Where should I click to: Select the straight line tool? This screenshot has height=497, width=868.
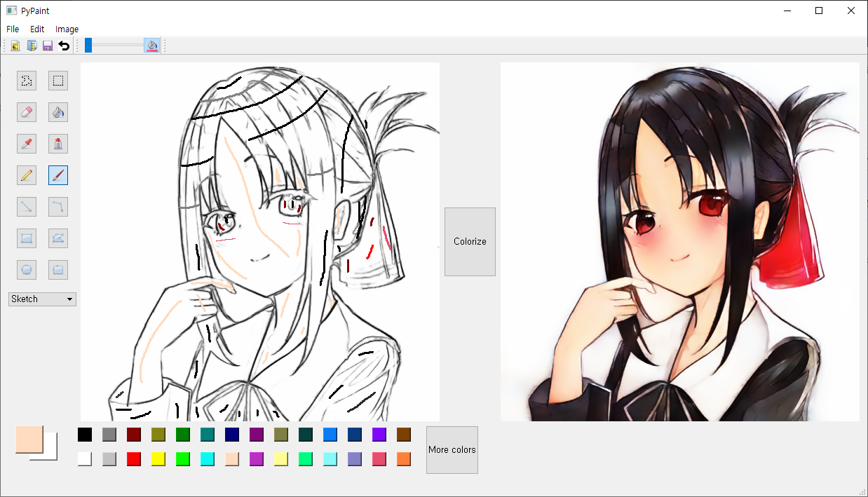(x=27, y=207)
